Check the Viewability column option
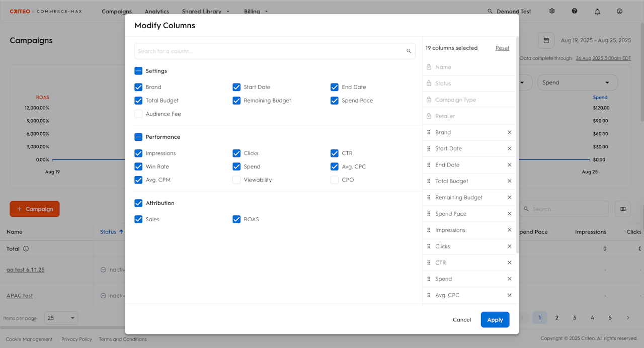This screenshot has height=348, width=644. 236,180
